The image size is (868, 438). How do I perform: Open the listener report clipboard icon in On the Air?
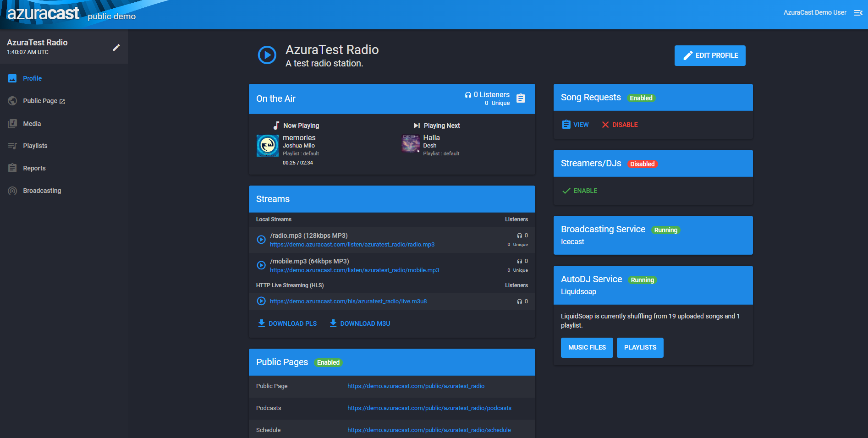(521, 99)
